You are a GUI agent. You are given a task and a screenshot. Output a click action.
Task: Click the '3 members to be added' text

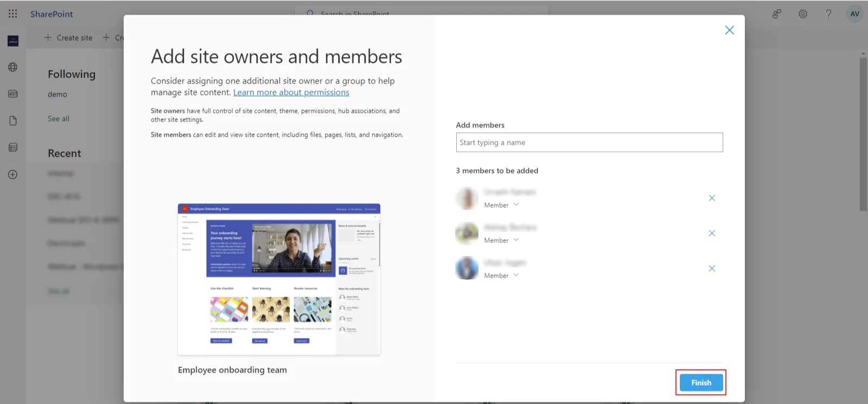(497, 170)
